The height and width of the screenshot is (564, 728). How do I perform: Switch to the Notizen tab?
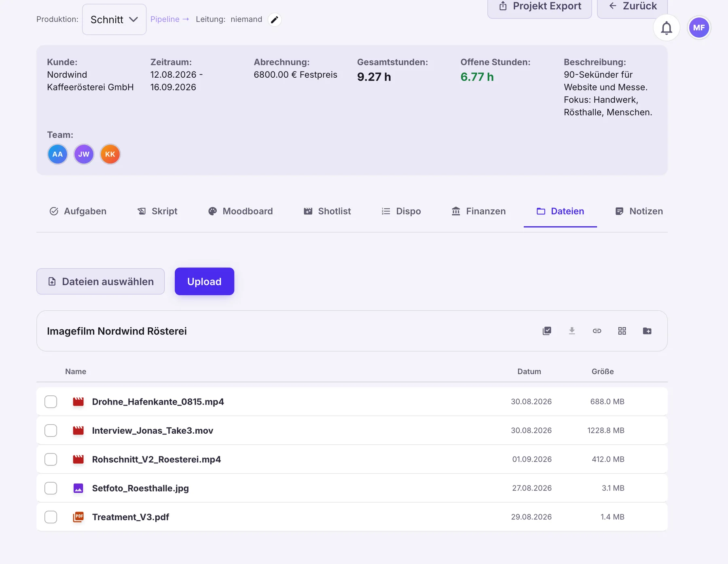coord(639,211)
